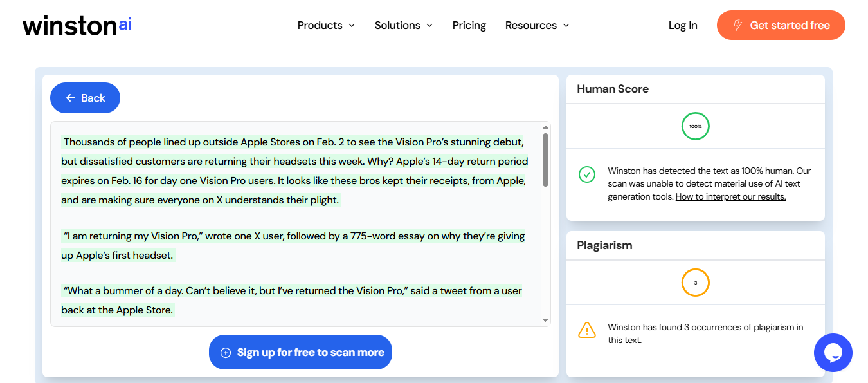This screenshot has width=868, height=383.
Task: Click the plus circle icon on Sign up button
Action: pos(225,353)
